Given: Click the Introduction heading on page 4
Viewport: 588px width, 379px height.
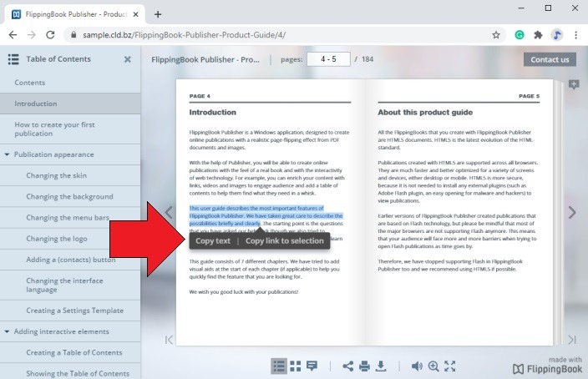Looking at the screenshot, I should (x=213, y=112).
